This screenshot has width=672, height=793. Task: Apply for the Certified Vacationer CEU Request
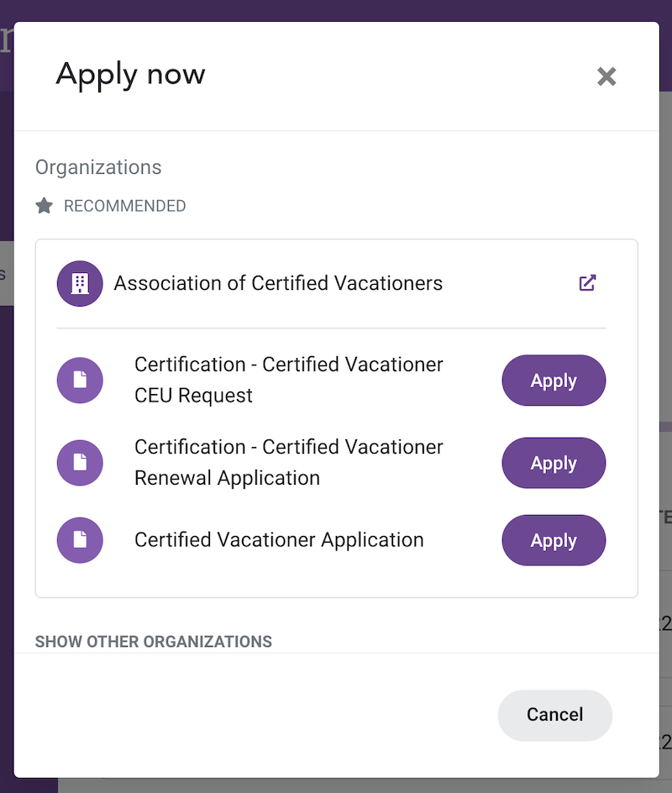point(554,381)
